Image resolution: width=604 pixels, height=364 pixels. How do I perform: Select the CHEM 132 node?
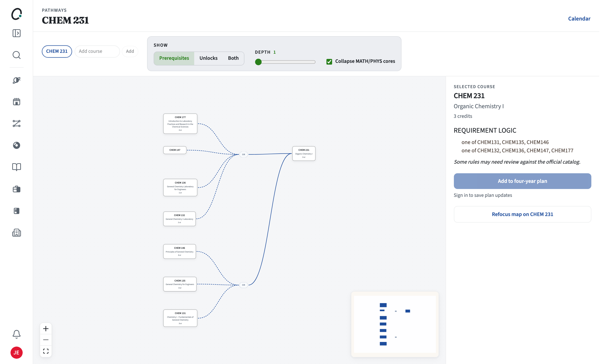tap(179, 219)
